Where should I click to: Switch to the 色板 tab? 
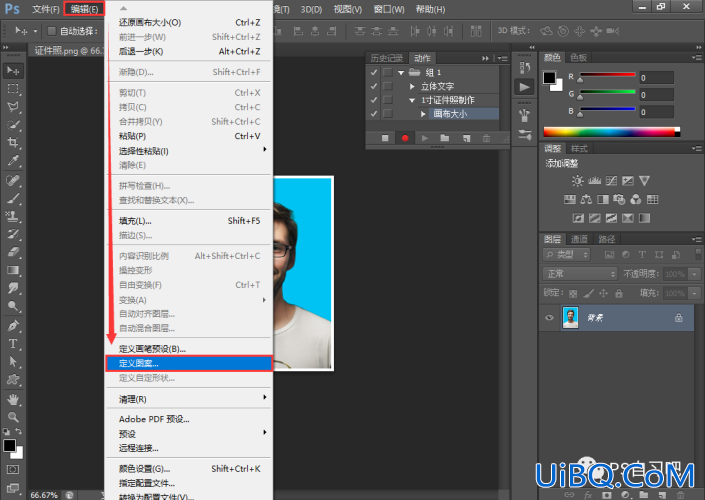[x=579, y=58]
